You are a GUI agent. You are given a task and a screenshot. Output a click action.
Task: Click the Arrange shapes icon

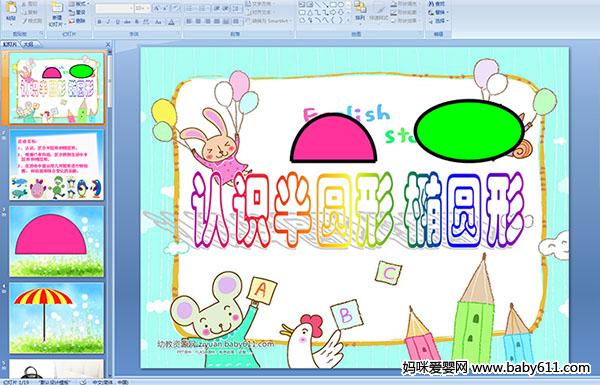(360, 10)
